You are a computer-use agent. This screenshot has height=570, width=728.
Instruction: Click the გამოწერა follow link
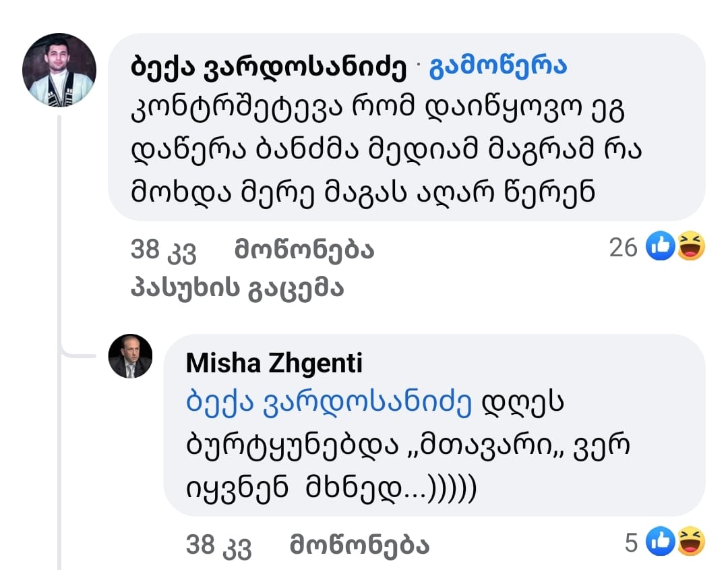(x=498, y=66)
